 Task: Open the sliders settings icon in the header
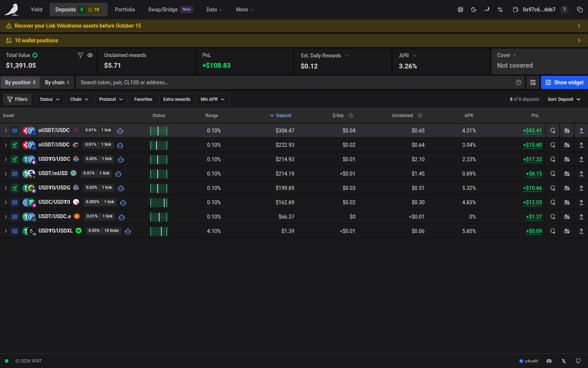coord(500,10)
